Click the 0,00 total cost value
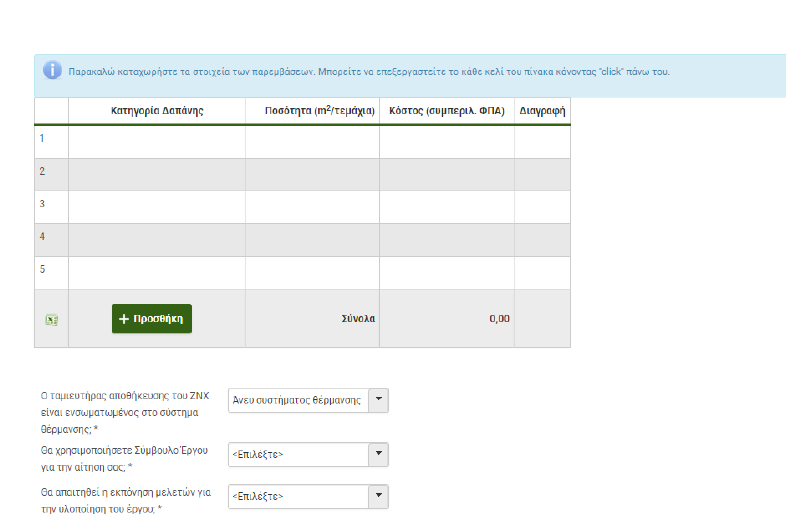802x518 pixels. tap(499, 319)
